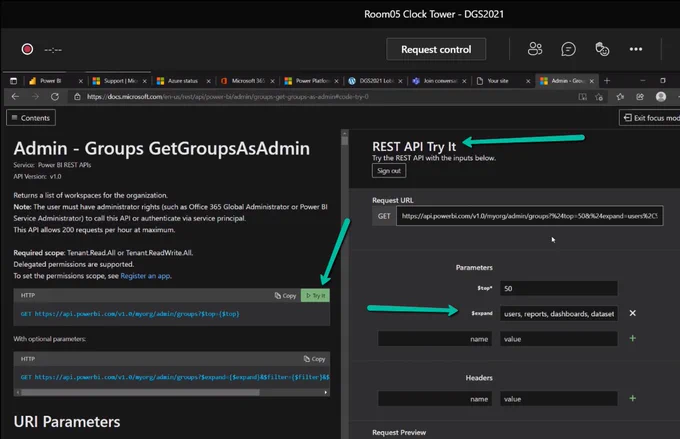Close the Admin - Groups active tab
680x439 pixels.
pos(592,81)
